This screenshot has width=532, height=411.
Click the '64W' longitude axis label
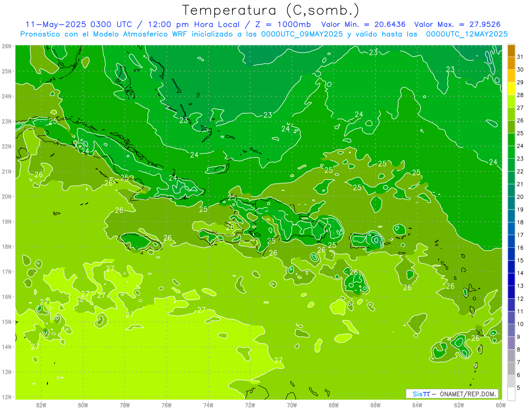[417, 405]
